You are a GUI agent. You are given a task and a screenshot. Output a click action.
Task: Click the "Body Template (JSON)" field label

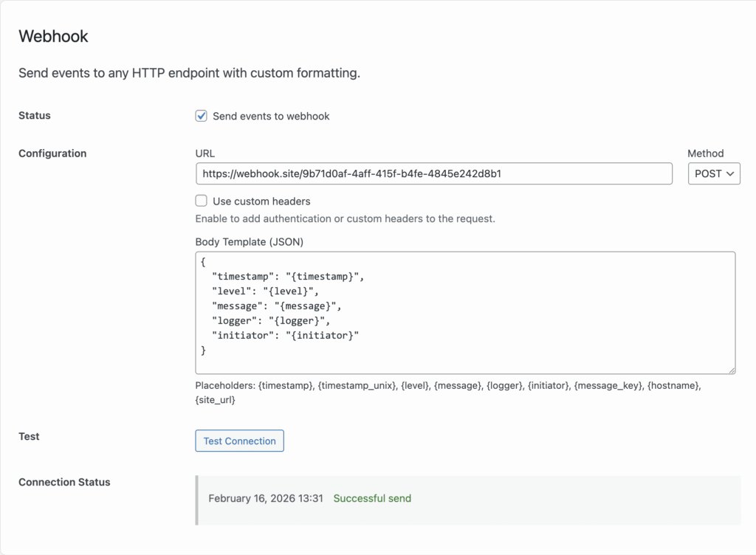coord(249,241)
